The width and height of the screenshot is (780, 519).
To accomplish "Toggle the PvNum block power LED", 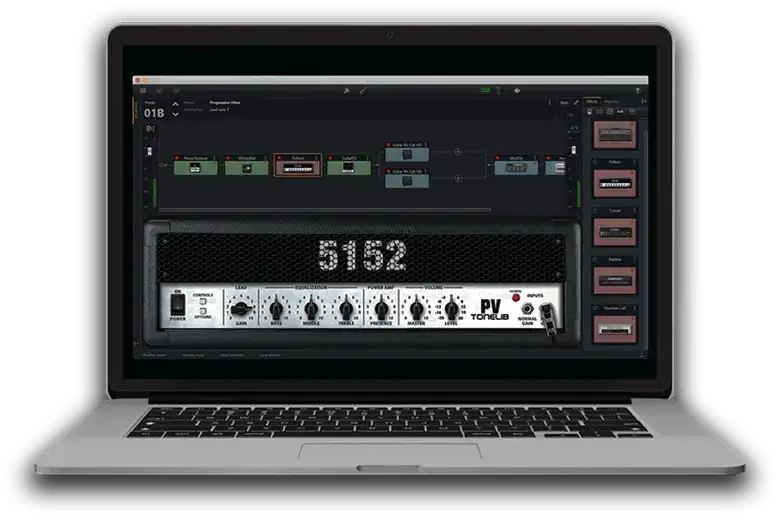I will pos(280,158).
